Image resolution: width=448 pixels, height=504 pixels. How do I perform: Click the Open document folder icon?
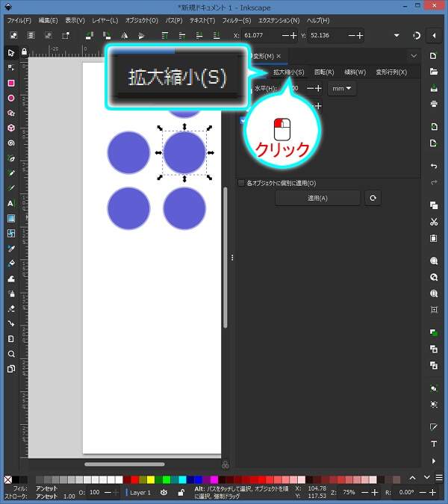click(434, 72)
